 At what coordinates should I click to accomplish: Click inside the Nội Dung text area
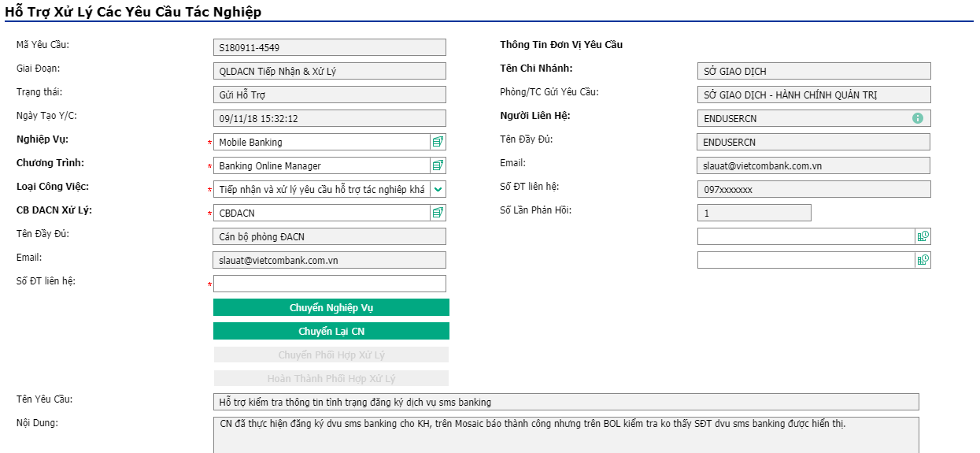pos(566,435)
